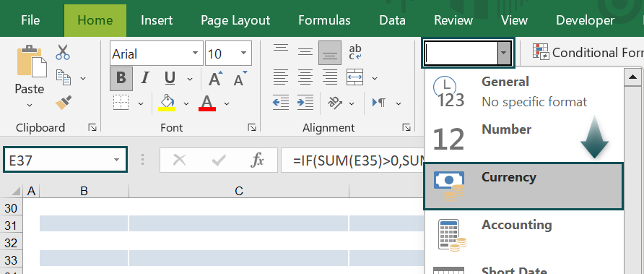Apply red font color A

(x=207, y=103)
